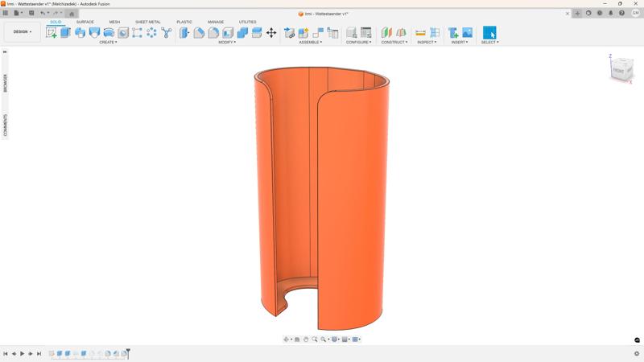Image resolution: width=644 pixels, height=362 pixels.
Task: Open the Design workspace dropdown
Action: click(x=22, y=32)
